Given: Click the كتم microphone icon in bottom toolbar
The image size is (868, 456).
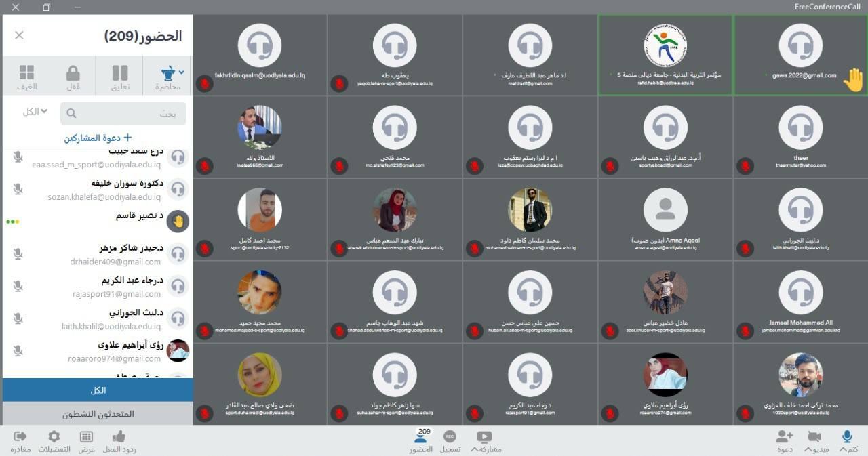Looking at the screenshot, I should 847,436.
